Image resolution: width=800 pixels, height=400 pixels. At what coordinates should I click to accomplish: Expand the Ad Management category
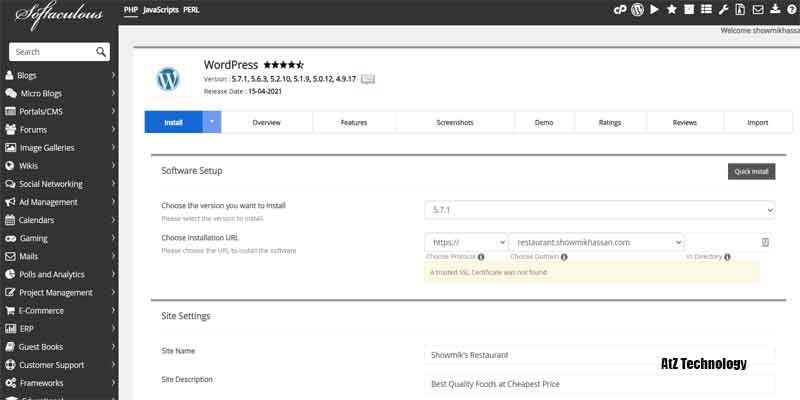60,202
